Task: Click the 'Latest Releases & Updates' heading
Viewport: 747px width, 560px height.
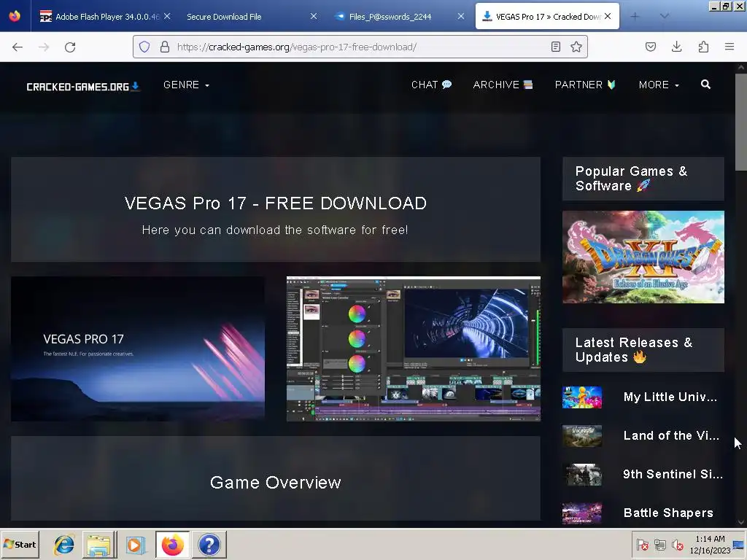Action: click(x=634, y=350)
